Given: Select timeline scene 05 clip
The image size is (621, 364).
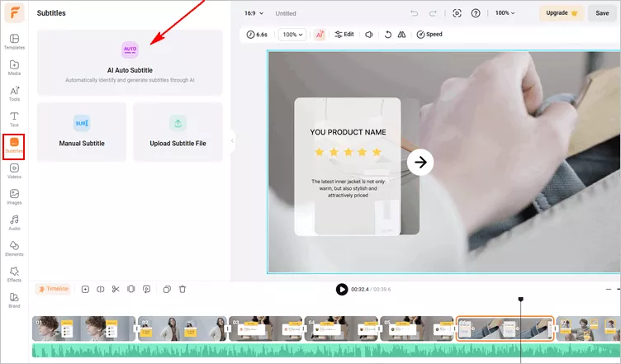Looking at the screenshot, I should pos(417,329).
